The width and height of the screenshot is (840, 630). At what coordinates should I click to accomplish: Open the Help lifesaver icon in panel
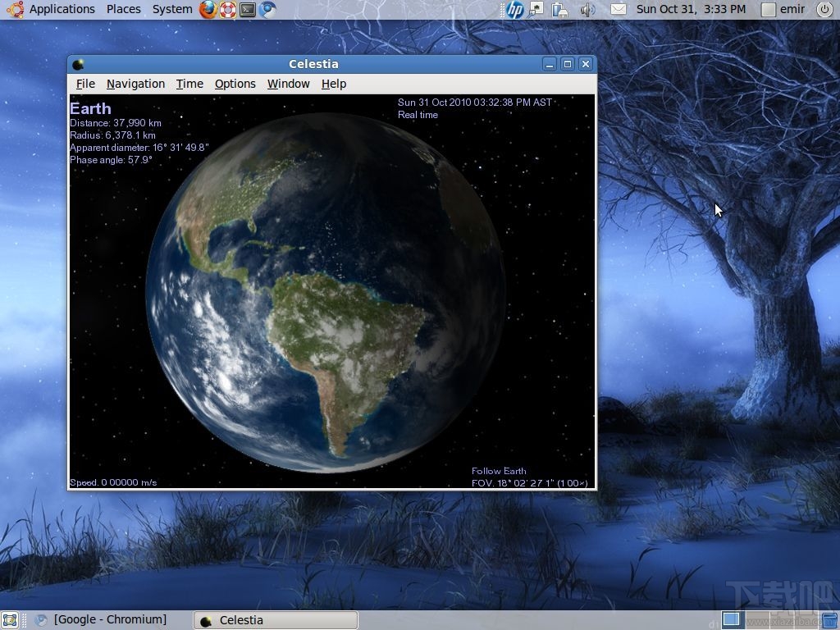(228, 10)
